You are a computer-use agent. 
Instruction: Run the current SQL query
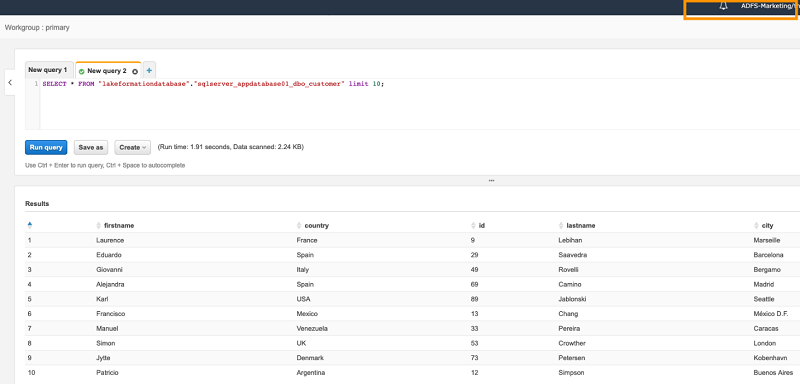point(46,147)
